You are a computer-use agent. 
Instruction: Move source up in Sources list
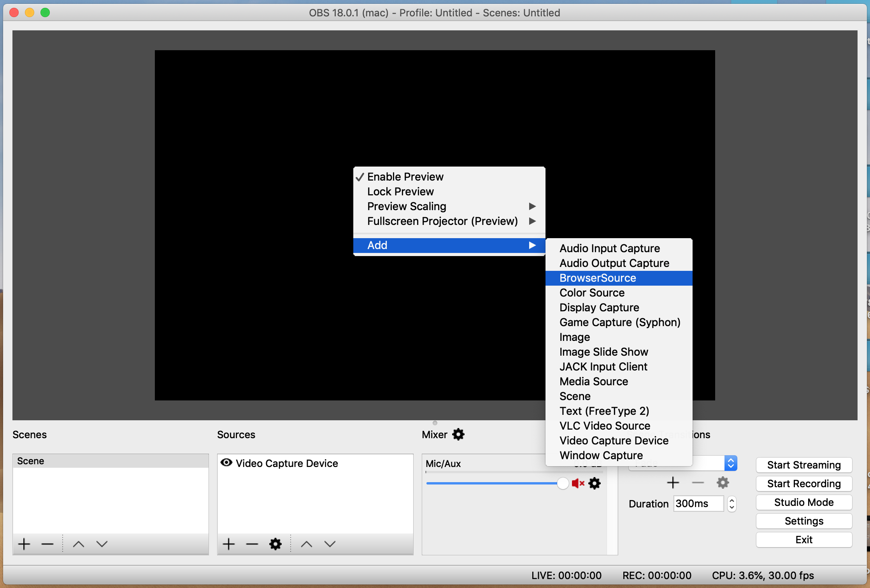click(x=307, y=544)
